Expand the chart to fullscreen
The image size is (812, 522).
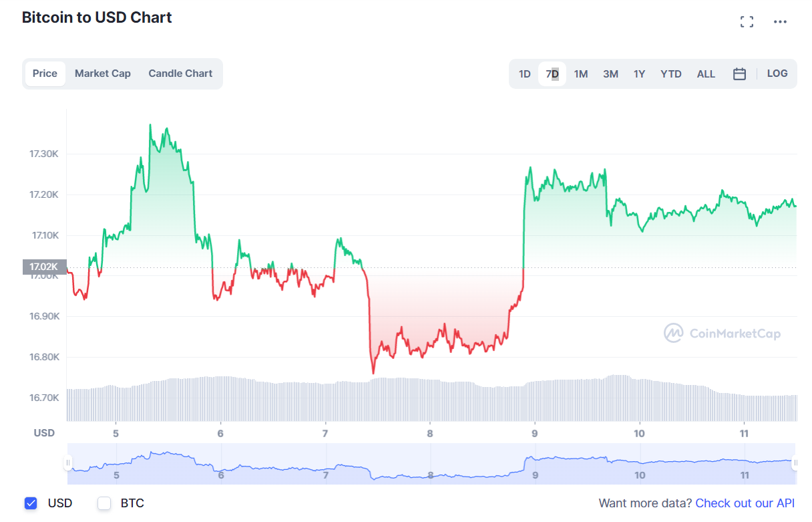click(747, 21)
